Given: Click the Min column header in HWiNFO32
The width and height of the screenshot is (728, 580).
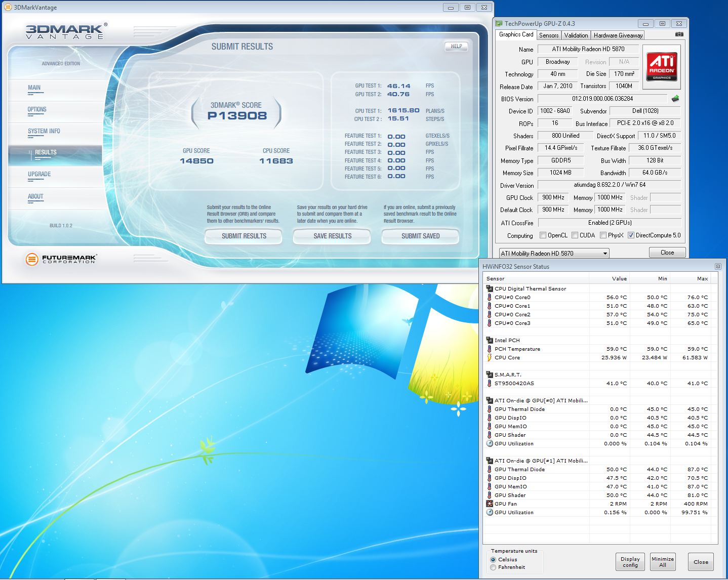Looking at the screenshot, I should tap(651, 278).
